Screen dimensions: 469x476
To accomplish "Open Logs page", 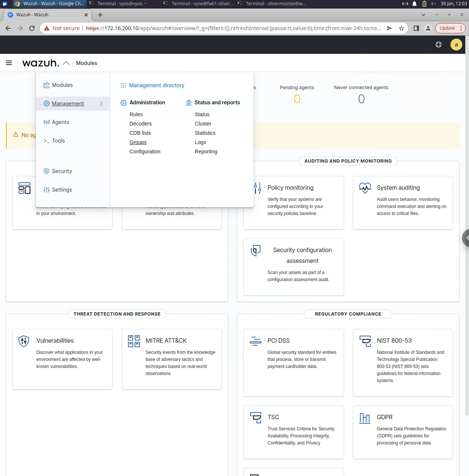I will pos(200,142).
